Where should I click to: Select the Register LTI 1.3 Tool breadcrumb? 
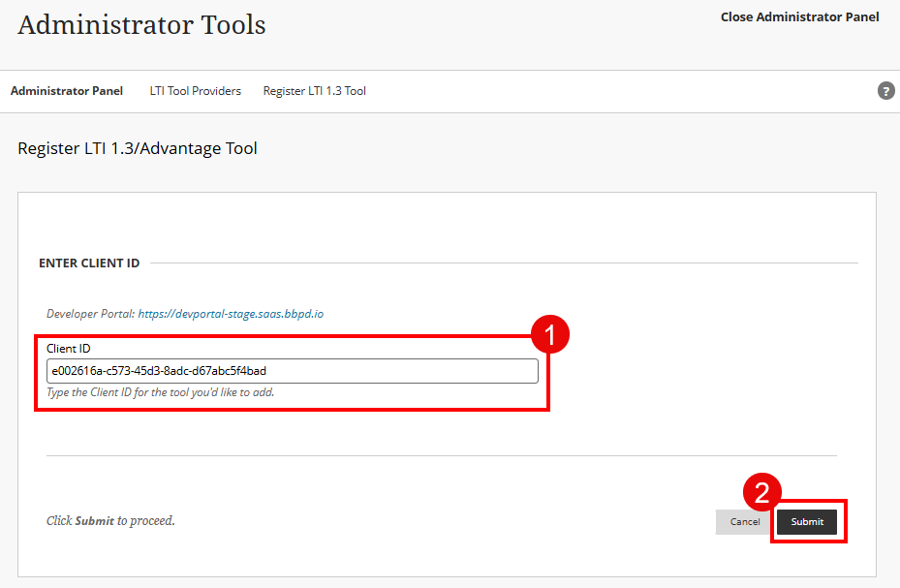314,90
